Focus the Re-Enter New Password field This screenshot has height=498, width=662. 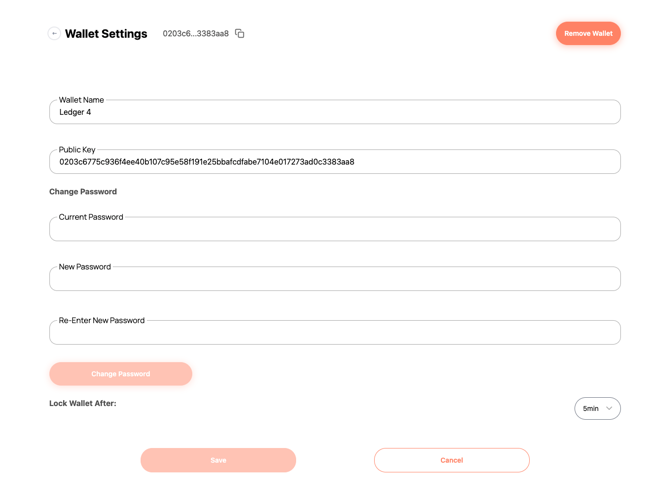click(x=334, y=333)
